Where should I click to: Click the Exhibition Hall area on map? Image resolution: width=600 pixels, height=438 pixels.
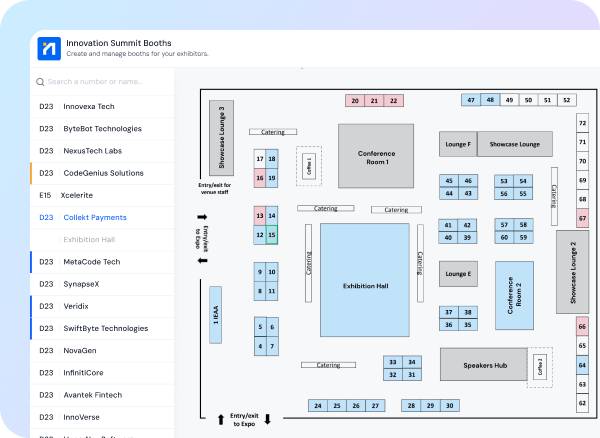point(365,280)
